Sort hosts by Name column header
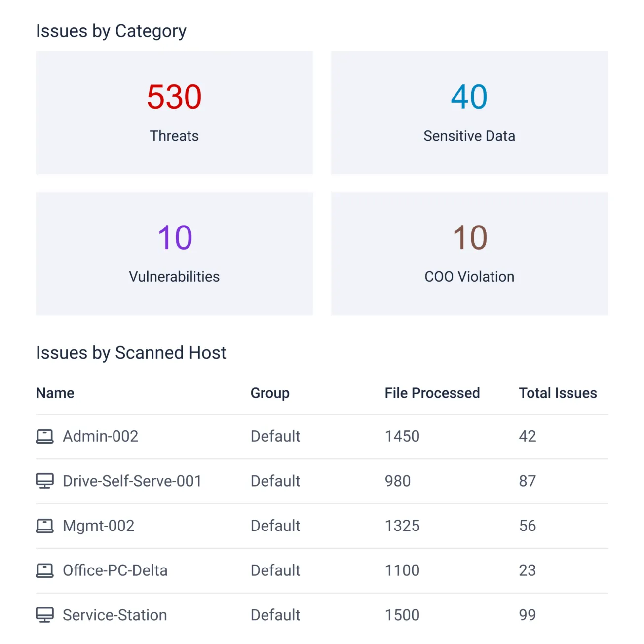644x644 pixels. [55, 393]
